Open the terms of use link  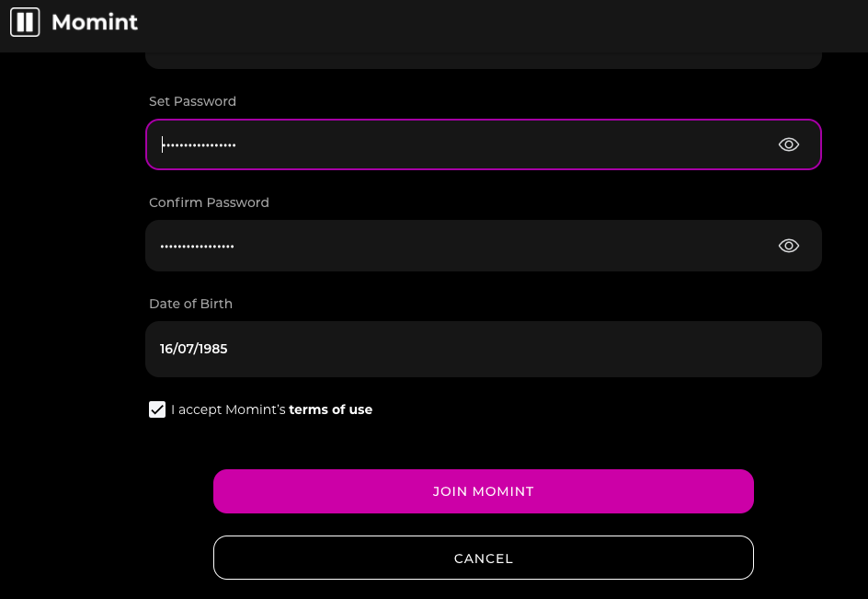tap(330, 409)
